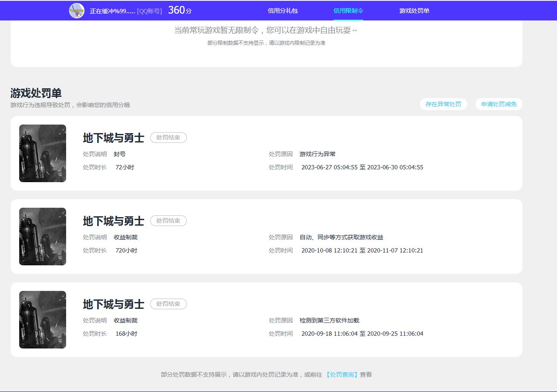Select 地下城与勇士 title in the 720小时 card

(113, 221)
